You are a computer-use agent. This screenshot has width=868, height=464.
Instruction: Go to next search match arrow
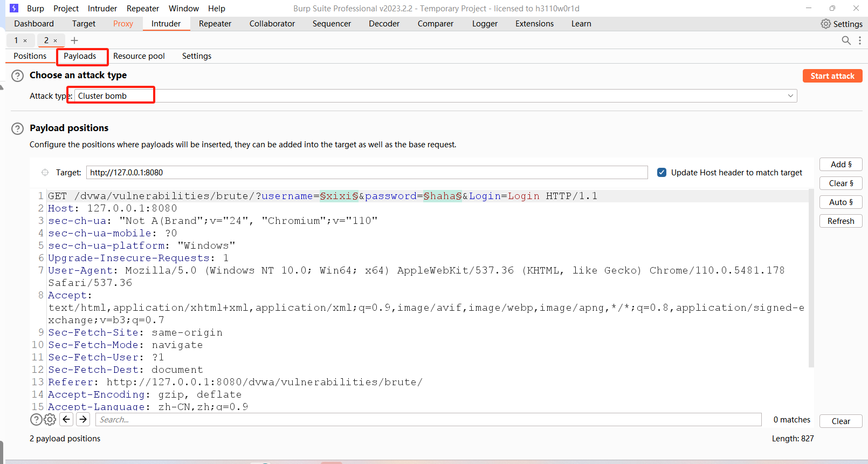click(x=83, y=419)
